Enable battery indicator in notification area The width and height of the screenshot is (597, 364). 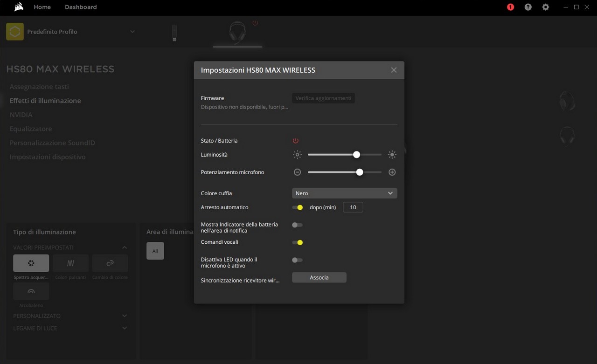[x=297, y=225]
